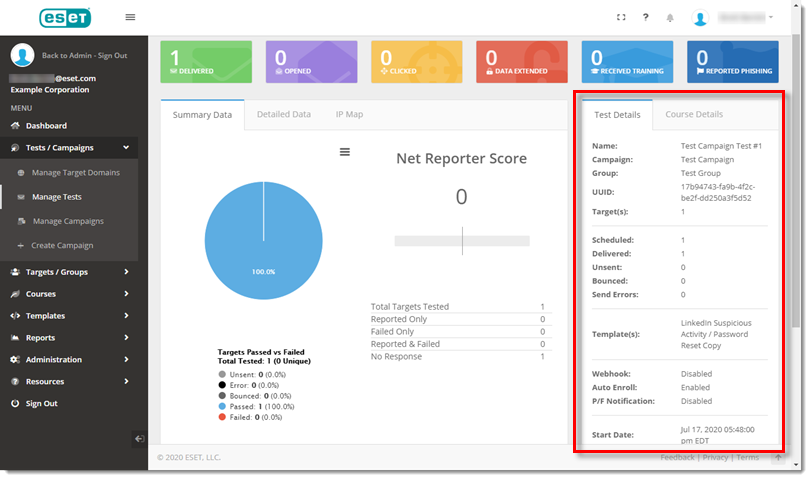Click the Dashboard home icon
Viewport: 810px width, 479px height.
click(x=15, y=126)
